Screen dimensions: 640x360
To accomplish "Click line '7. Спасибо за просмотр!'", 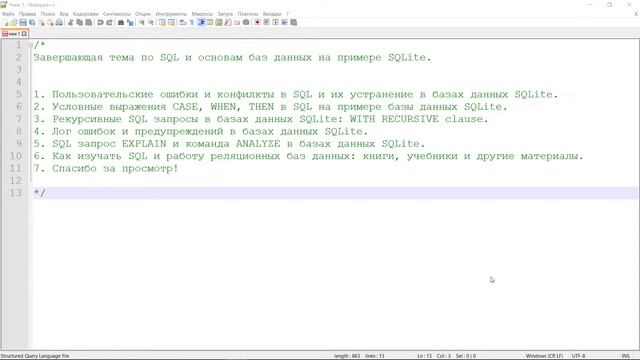I will tap(106, 168).
